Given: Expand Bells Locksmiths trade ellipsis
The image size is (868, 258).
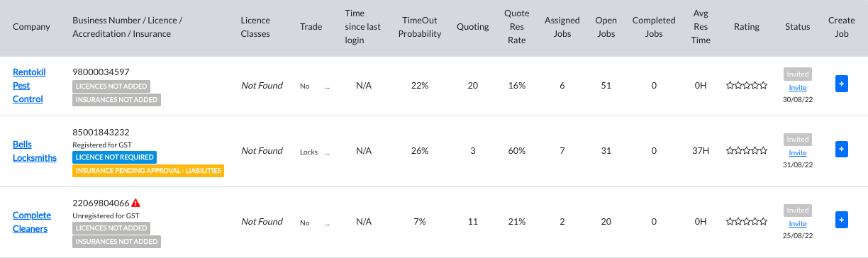Looking at the screenshot, I should click(327, 152).
